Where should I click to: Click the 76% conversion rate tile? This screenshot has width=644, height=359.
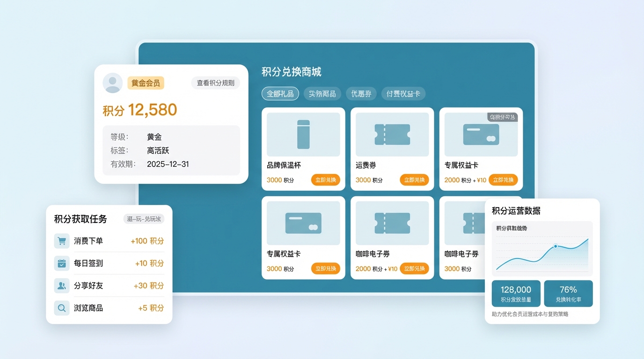[x=568, y=294]
